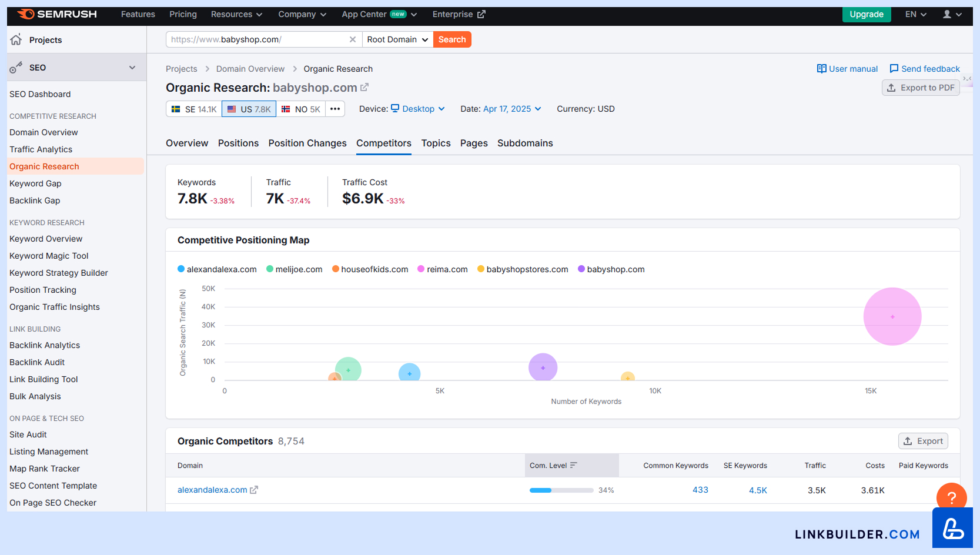Go to Domain Overview breadcrumb

[x=250, y=69]
